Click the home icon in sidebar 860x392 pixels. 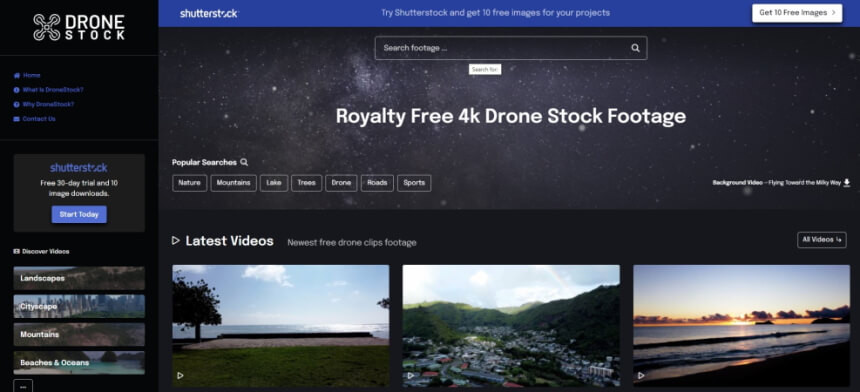[x=17, y=76]
